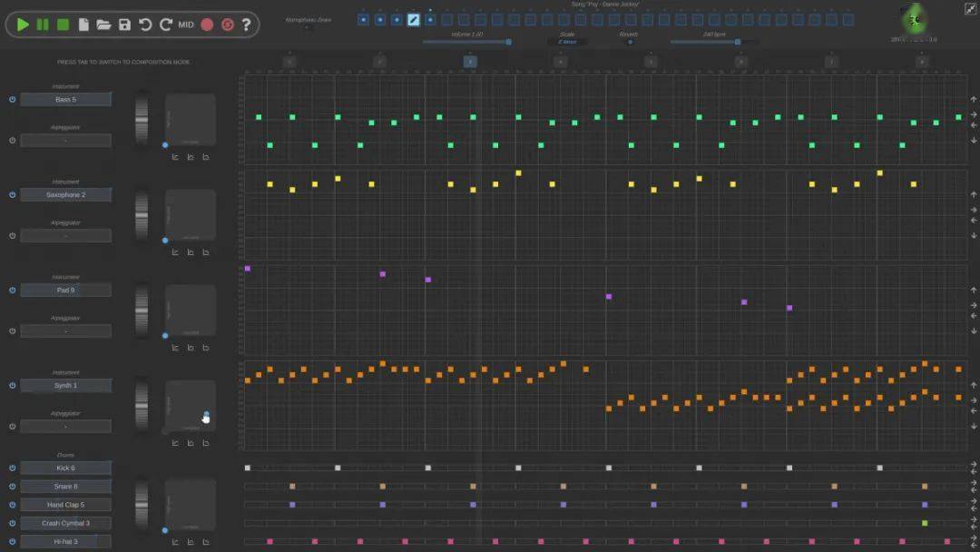
Task: Click the red swirl record icon
Action: [228, 25]
